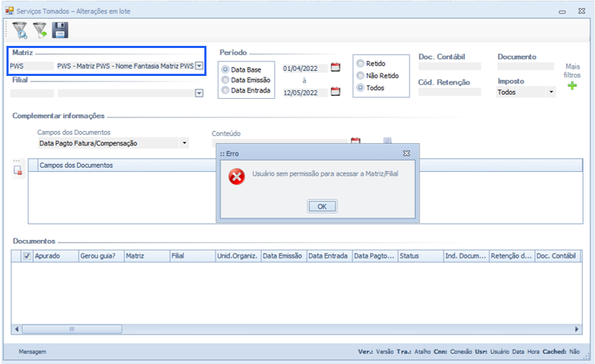The height and width of the screenshot is (364, 595).
Task: Click the remove document field icon
Action: [19, 170]
